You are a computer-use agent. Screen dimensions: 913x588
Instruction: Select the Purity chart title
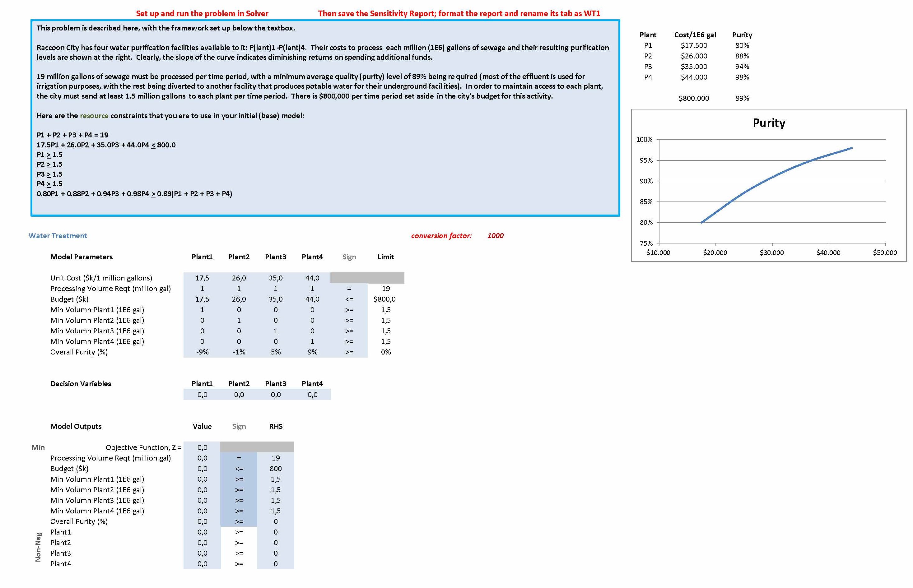coord(769,123)
